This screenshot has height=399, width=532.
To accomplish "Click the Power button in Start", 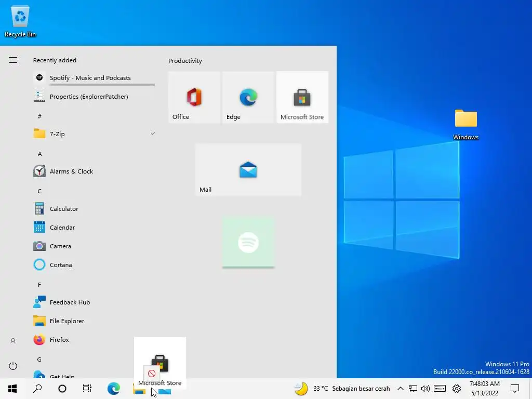I will pos(13,366).
